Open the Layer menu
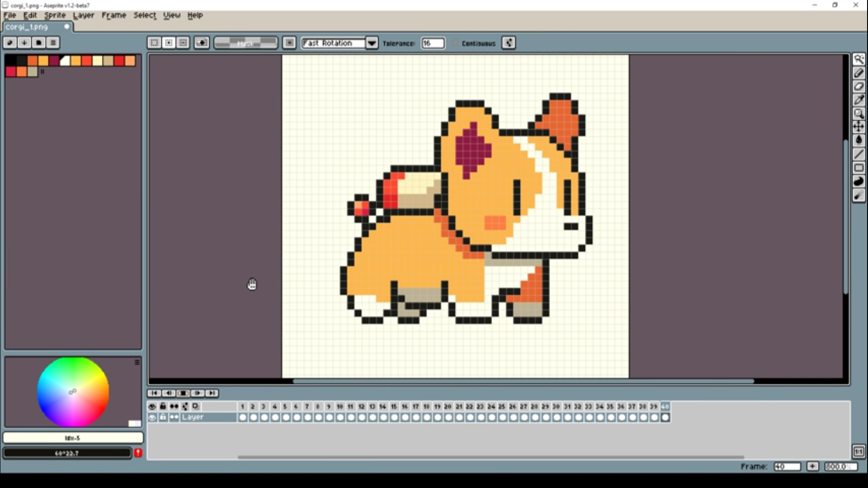The image size is (868, 488). 84,15
